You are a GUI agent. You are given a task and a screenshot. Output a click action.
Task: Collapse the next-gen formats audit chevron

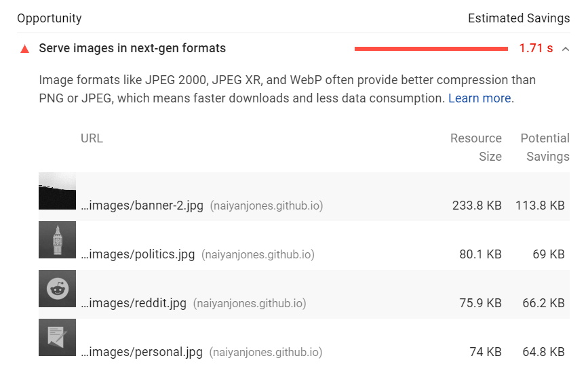coord(566,49)
